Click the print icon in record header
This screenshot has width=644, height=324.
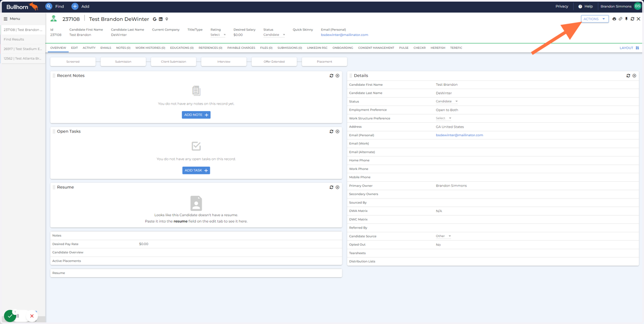pyautogui.click(x=614, y=19)
